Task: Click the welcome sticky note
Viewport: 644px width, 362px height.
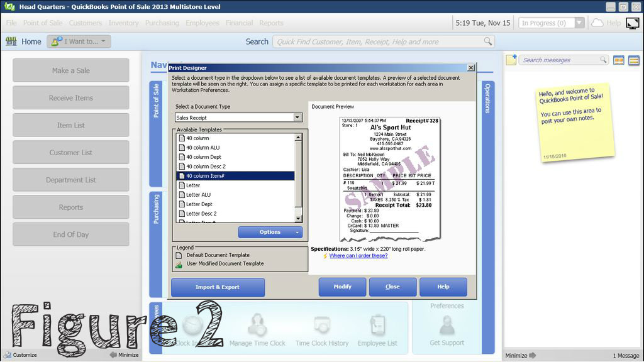Action: 575,123
